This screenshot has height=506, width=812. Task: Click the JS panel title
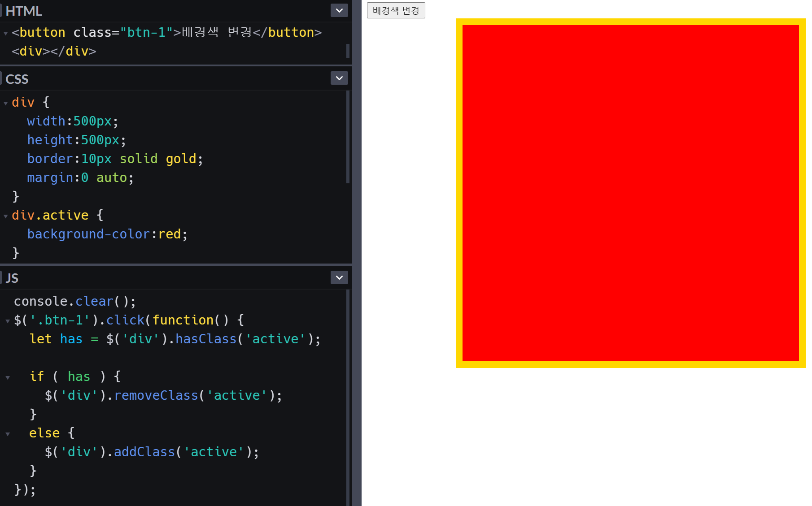click(x=12, y=278)
